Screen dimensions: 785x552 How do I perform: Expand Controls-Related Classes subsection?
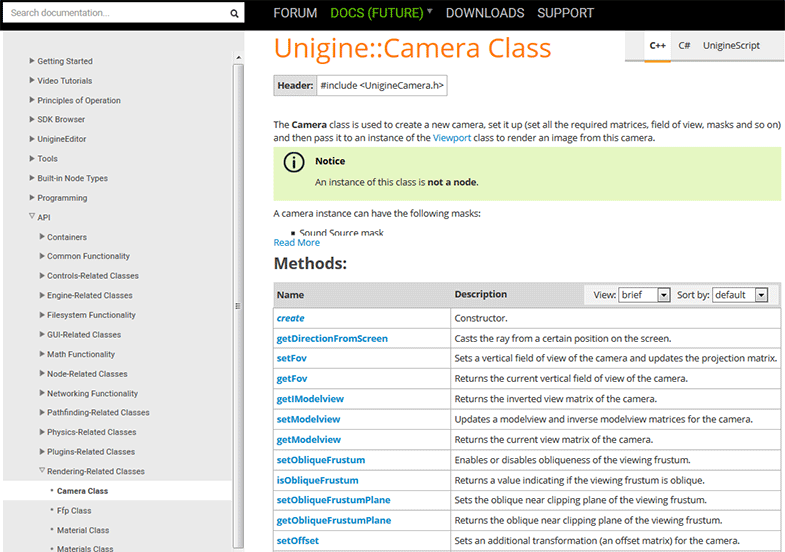[42, 275]
